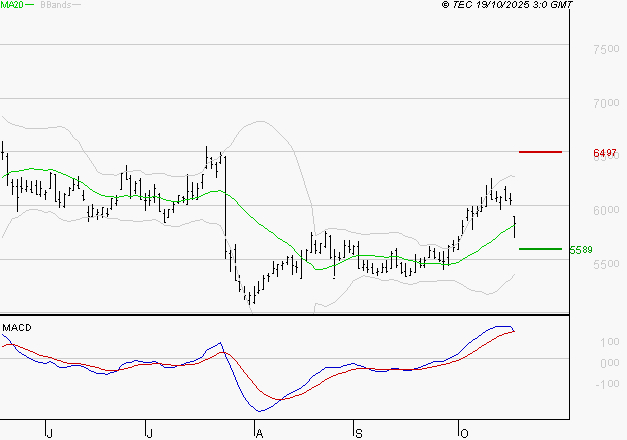The image size is (627, 440).
Task: Click the S month label
Action: click(x=359, y=434)
